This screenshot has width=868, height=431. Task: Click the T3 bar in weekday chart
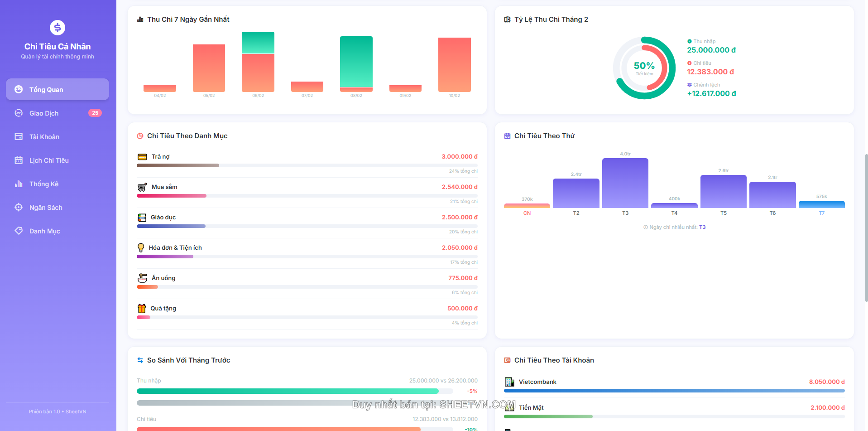625,183
